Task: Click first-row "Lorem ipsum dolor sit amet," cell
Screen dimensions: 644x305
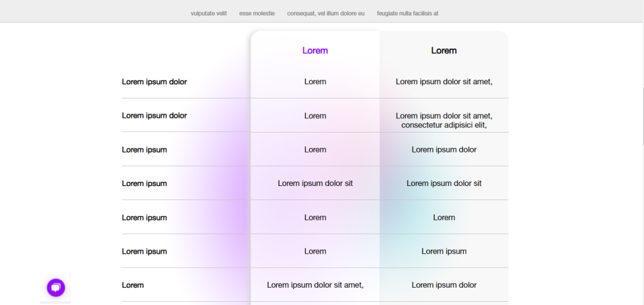Action: pos(444,82)
